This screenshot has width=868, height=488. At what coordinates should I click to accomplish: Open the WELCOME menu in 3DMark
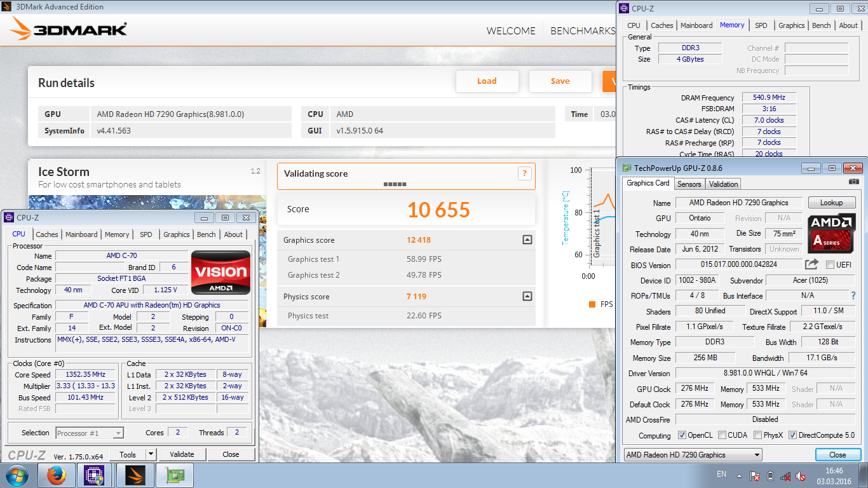point(511,30)
